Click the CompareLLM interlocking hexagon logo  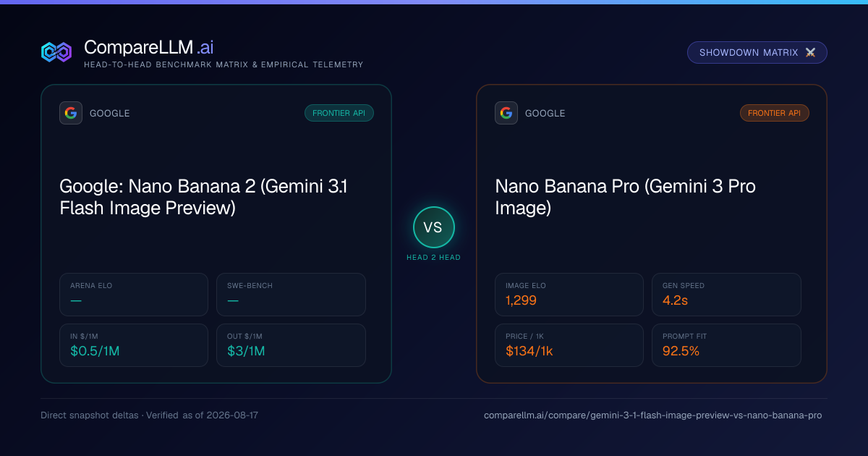tap(56, 52)
